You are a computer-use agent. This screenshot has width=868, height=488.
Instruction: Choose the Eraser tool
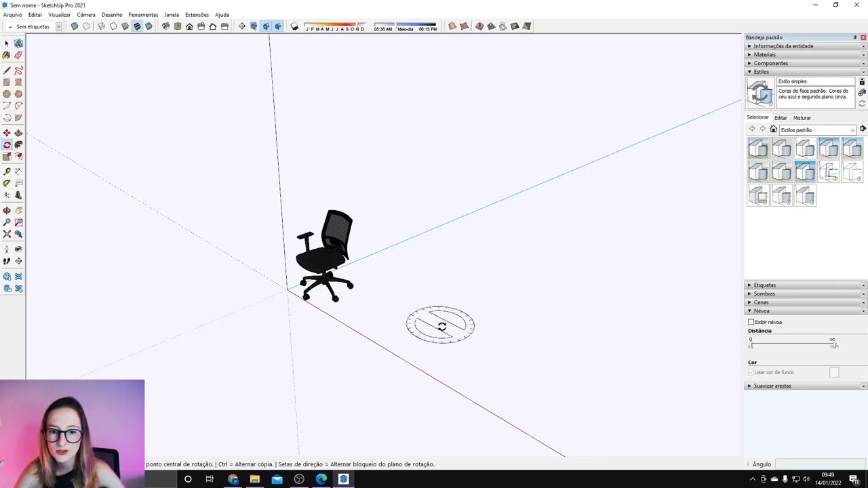[18, 56]
